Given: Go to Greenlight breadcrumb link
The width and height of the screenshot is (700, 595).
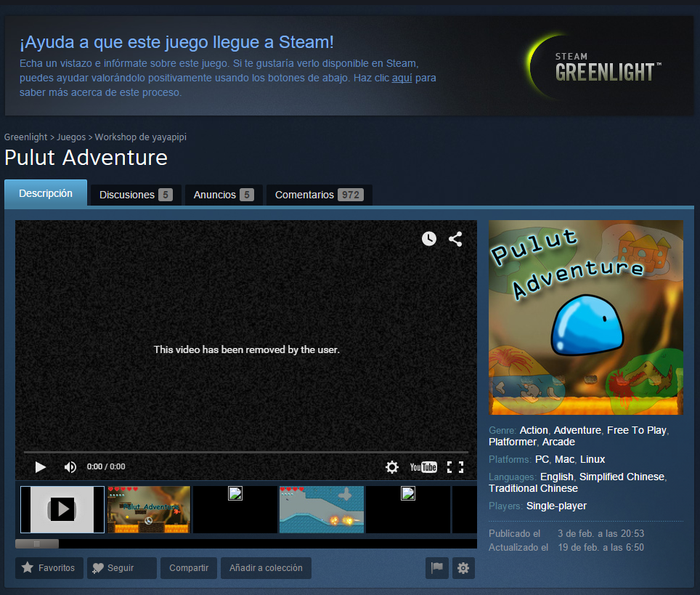Looking at the screenshot, I should click(x=25, y=137).
